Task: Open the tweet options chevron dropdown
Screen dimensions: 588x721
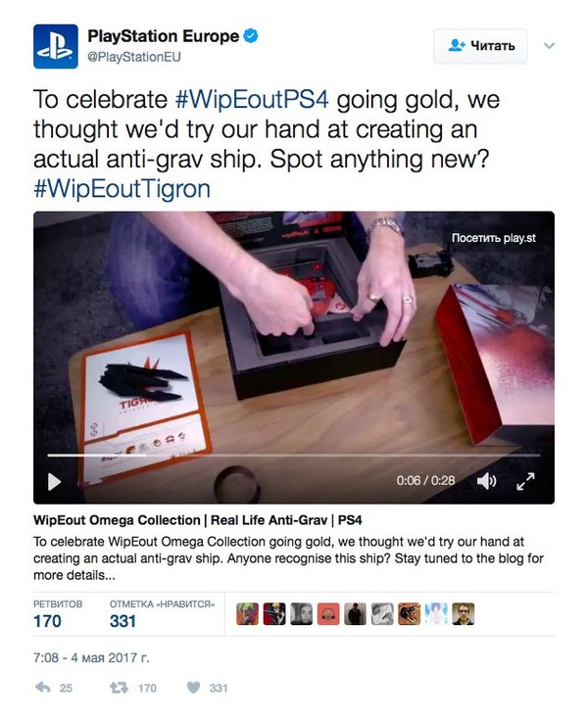Action: pos(549,45)
